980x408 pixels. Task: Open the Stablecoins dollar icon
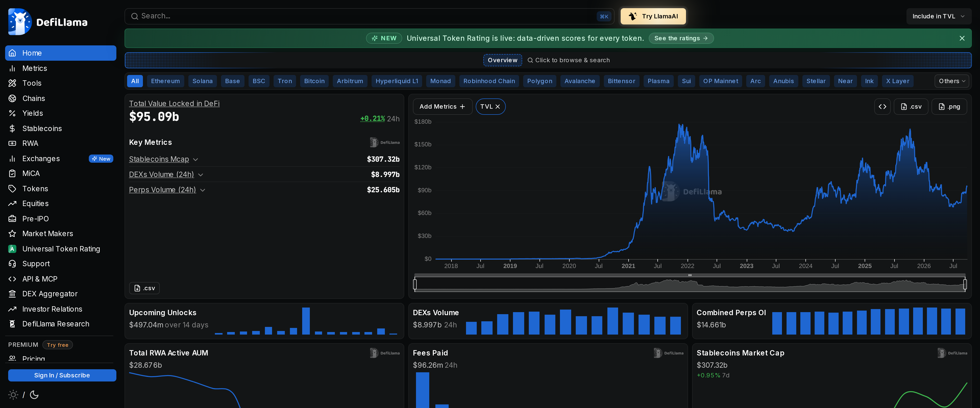coord(12,129)
